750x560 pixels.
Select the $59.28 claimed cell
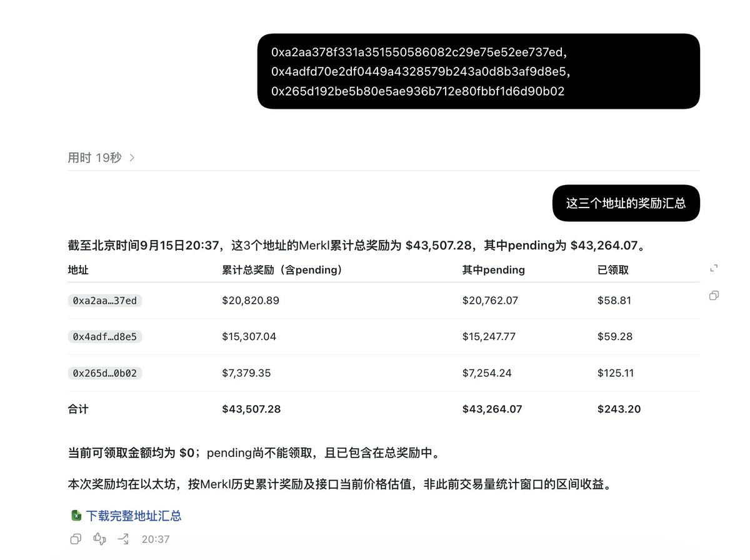(x=615, y=337)
